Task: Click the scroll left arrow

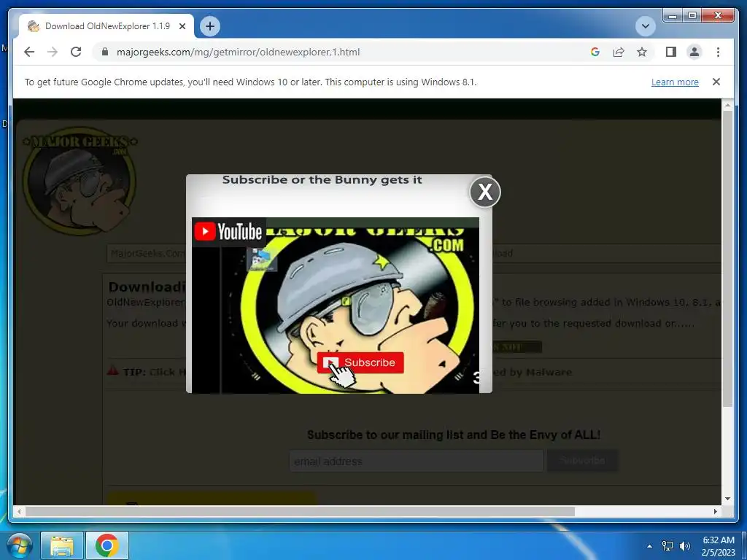Action: [19, 511]
